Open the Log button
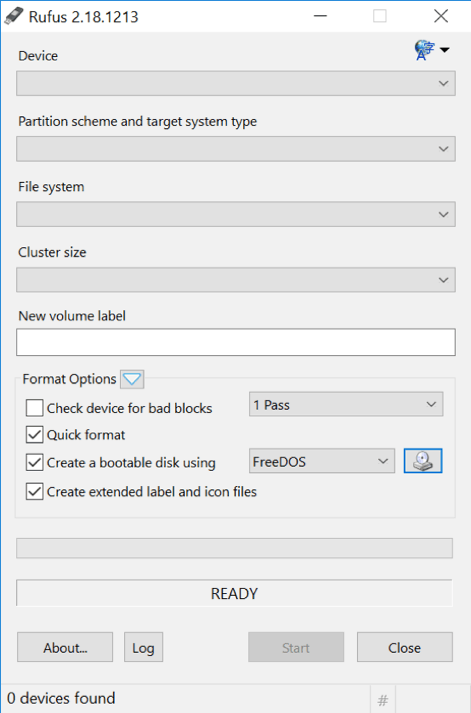Screen dimensions: 471x713 [x=143, y=647]
